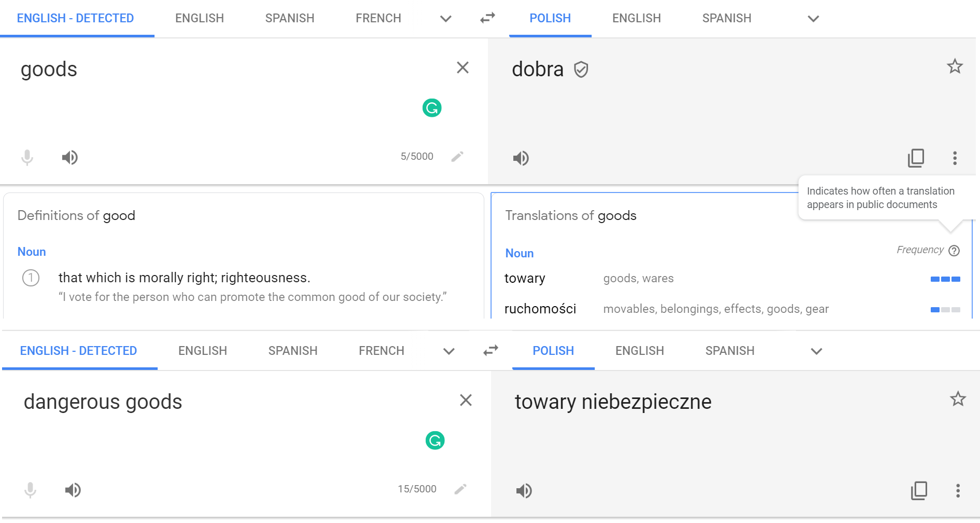
Task: Play audio for "towary niebezpieczne"
Action: point(524,490)
